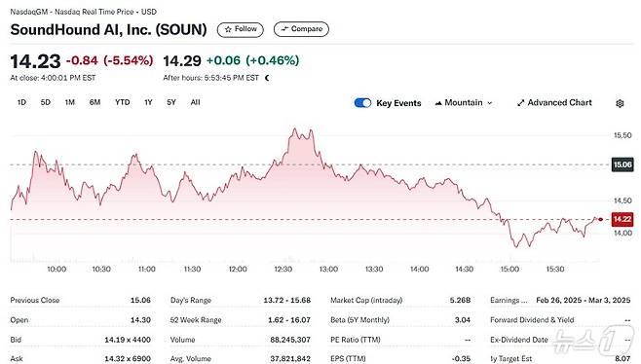The height and width of the screenshot is (364, 641).
Task: Select the 5D range tab
Action: (46, 102)
